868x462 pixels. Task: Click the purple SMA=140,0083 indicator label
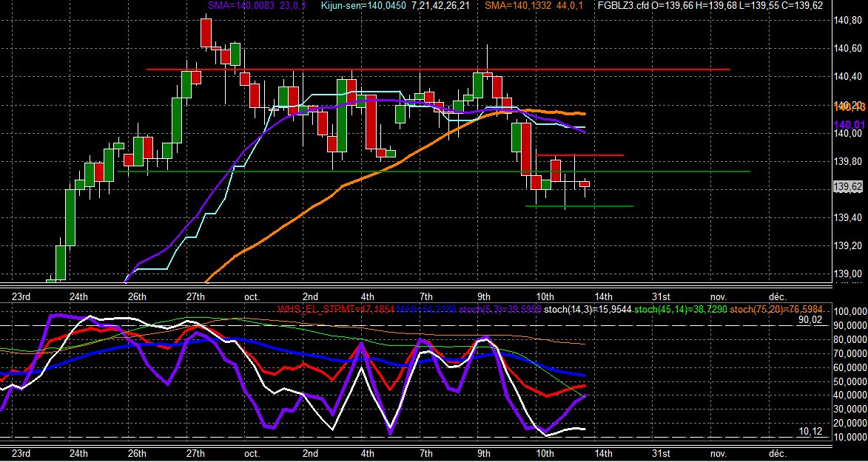point(243,5)
